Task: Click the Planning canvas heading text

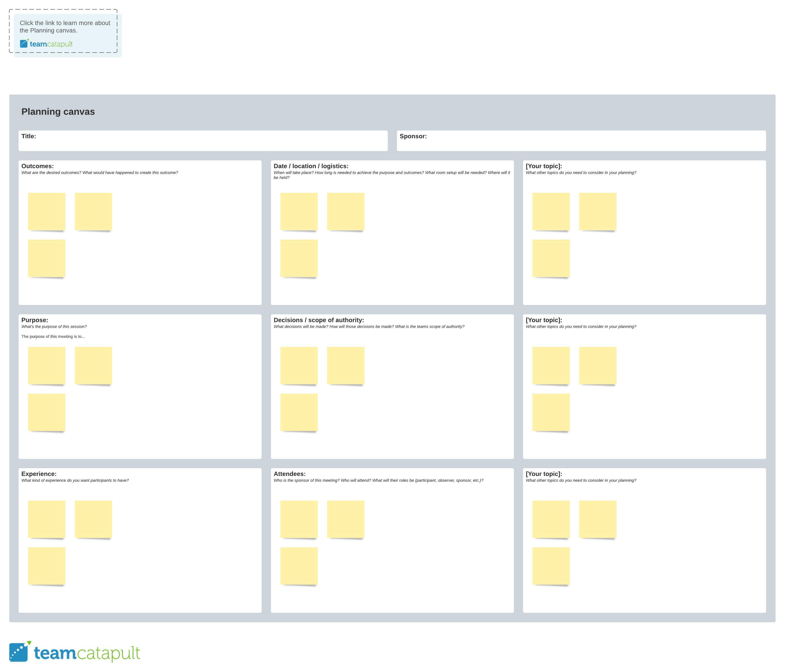Action: tap(58, 112)
